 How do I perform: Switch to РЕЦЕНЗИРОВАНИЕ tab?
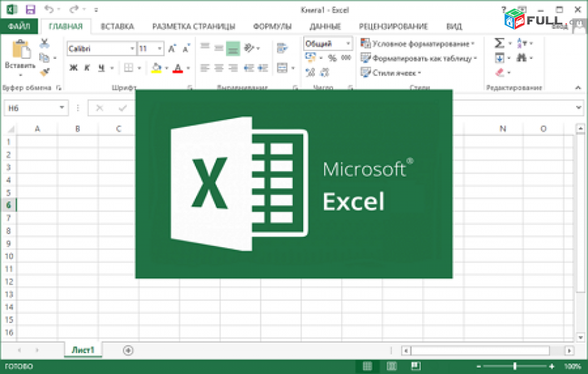(393, 26)
